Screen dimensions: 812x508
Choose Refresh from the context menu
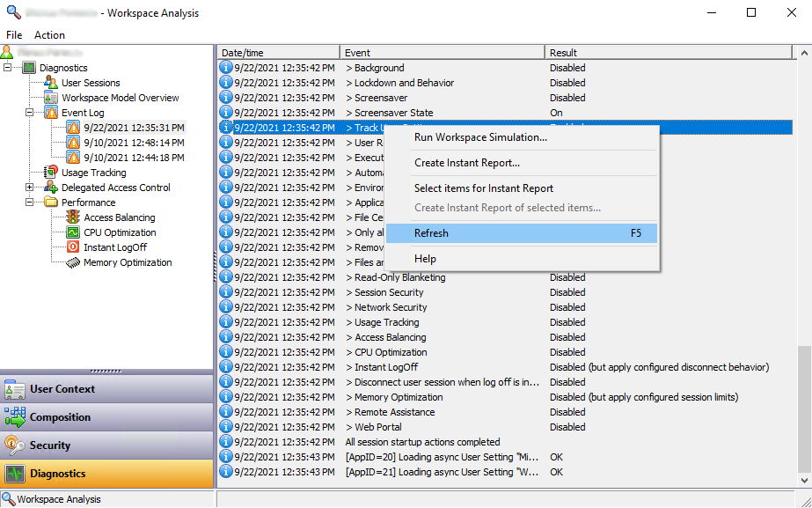pyautogui.click(x=431, y=233)
